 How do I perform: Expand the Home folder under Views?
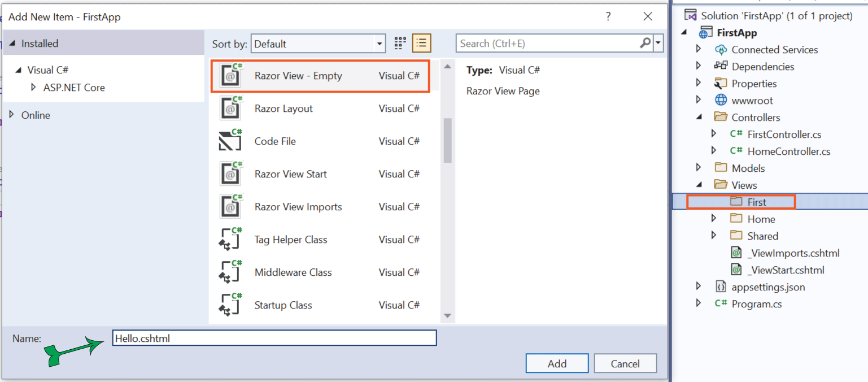714,219
